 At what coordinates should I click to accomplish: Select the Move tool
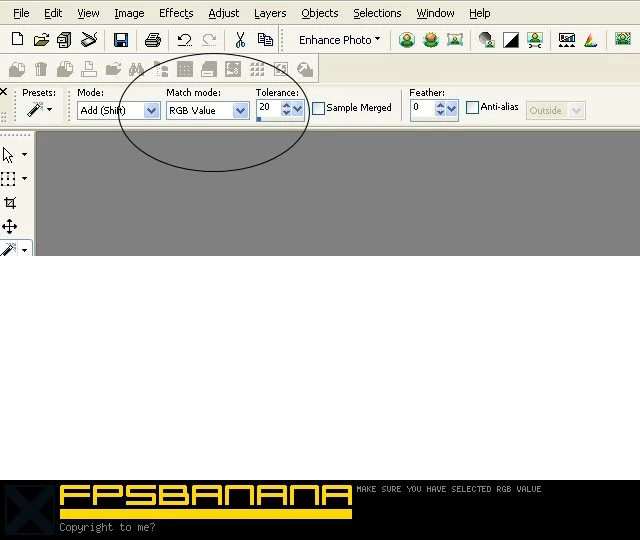[9, 227]
